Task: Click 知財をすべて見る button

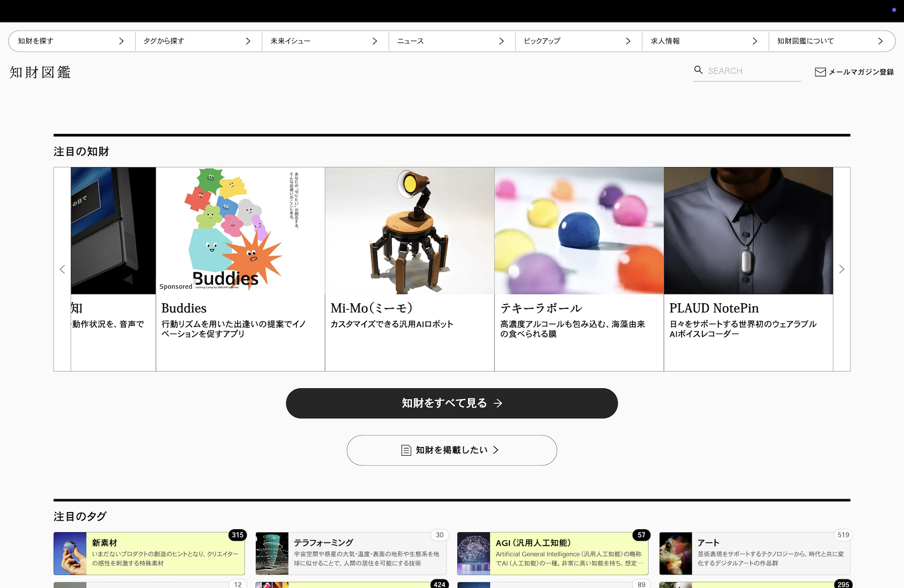Action: coord(452,403)
